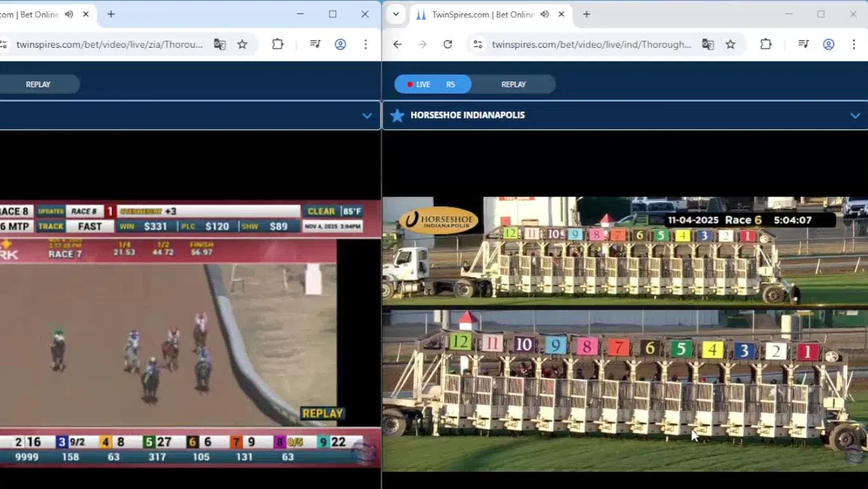The height and width of the screenshot is (489, 868).
Task: Open profile icon in left window
Action: tap(340, 44)
